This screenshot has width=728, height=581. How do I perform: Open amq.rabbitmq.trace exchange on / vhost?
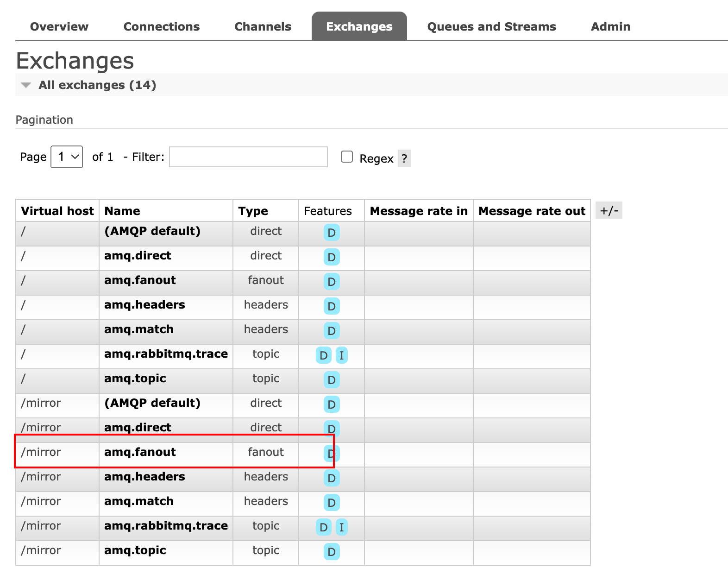coord(166,354)
